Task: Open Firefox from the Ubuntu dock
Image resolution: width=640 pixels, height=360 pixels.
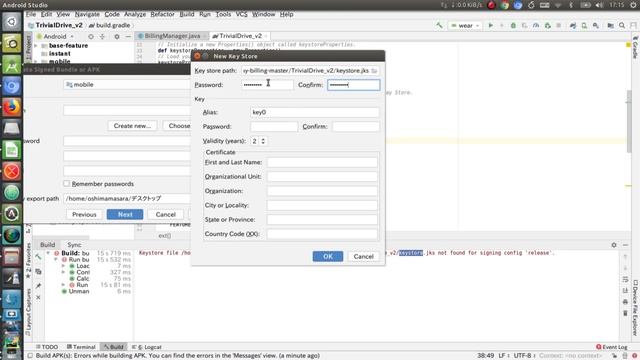Action: 11,107
